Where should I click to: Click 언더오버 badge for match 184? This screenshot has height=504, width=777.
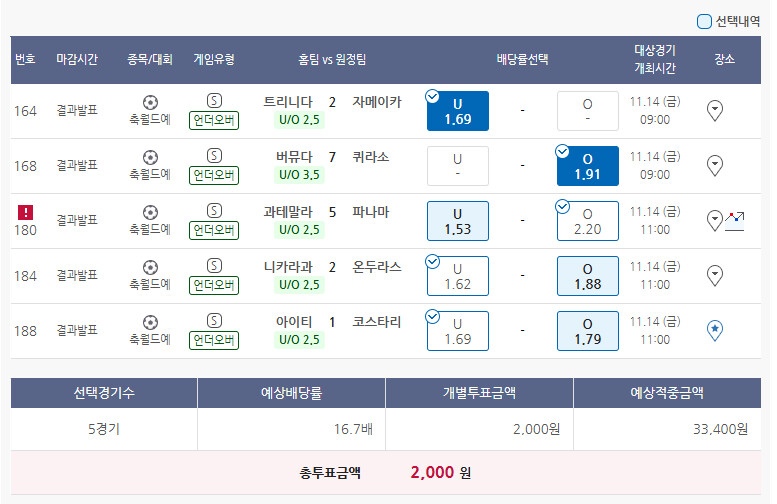point(214,285)
